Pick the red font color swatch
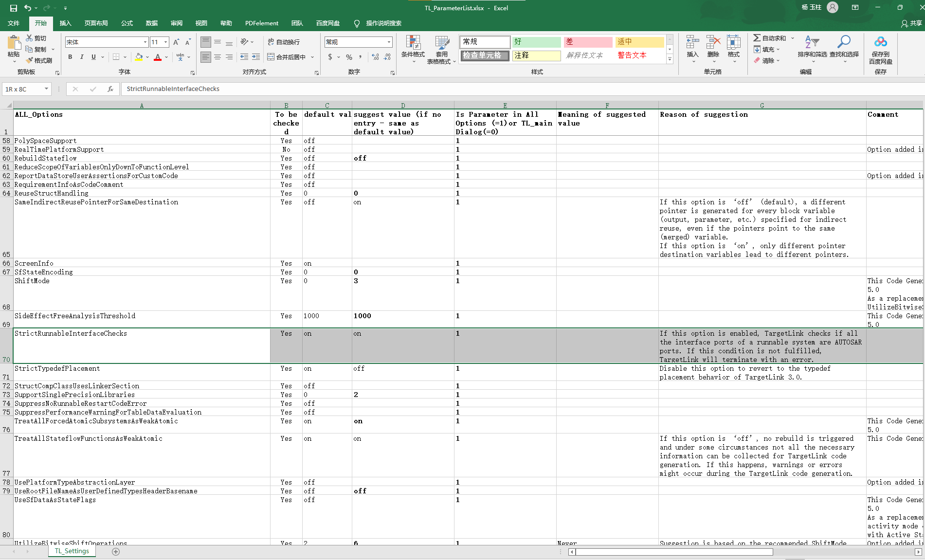This screenshot has height=560, width=925. point(158,59)
